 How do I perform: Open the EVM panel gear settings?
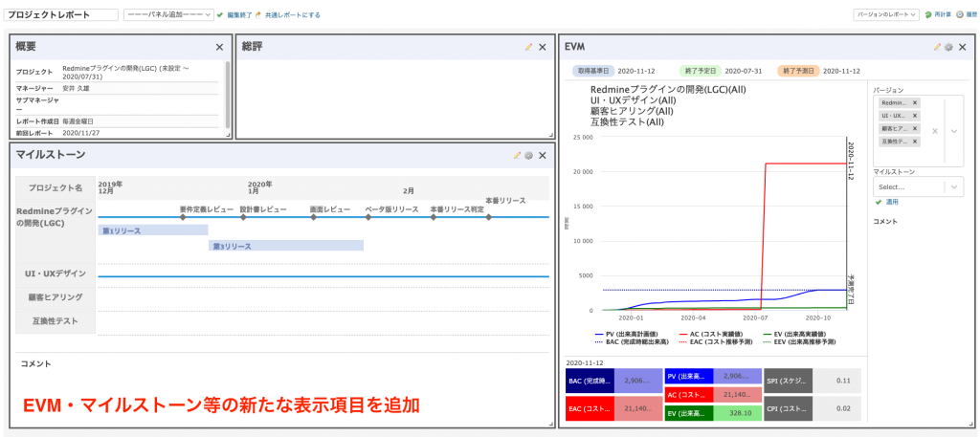point(948,47)
